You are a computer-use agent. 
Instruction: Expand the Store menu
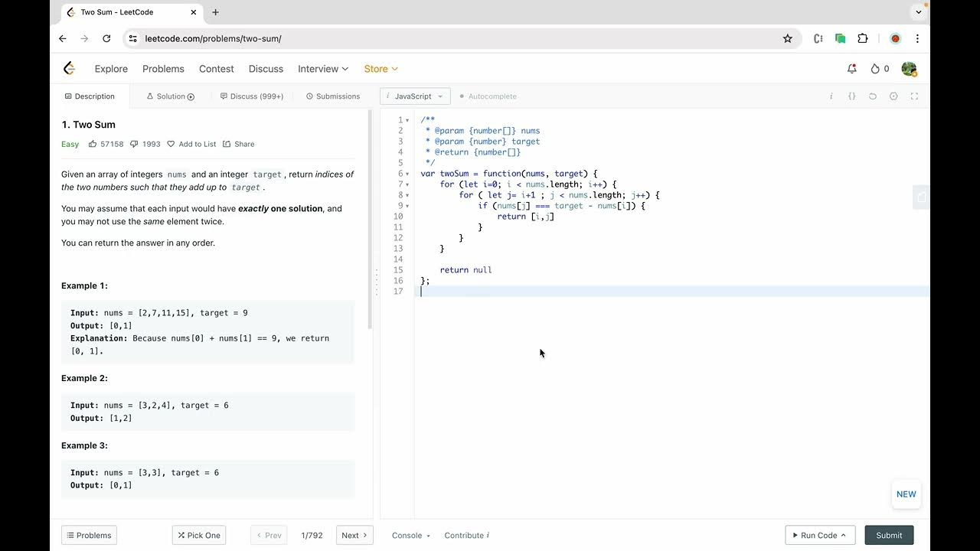[381, 69]
